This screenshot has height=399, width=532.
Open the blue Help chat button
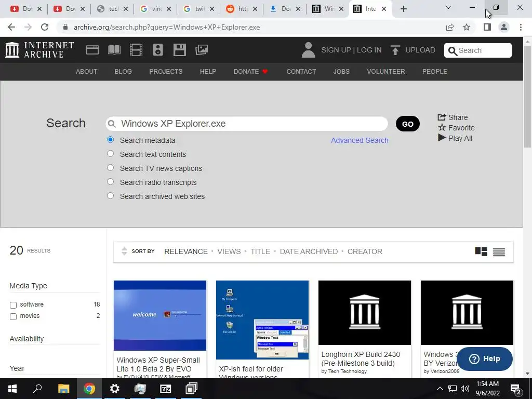(x=485, y=358)
